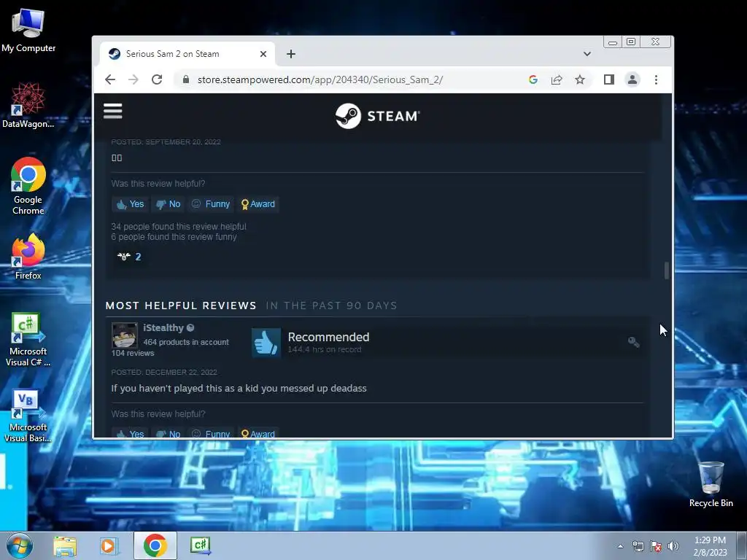Click the Google icon in the address bar
The width and height of the screenshot is (747, 560).
tap(533, 79)
